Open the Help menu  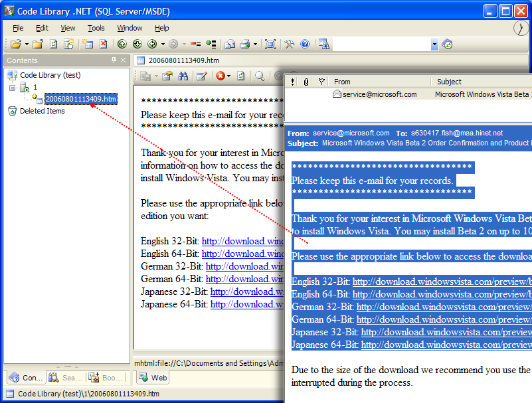[x=162, y=28]
